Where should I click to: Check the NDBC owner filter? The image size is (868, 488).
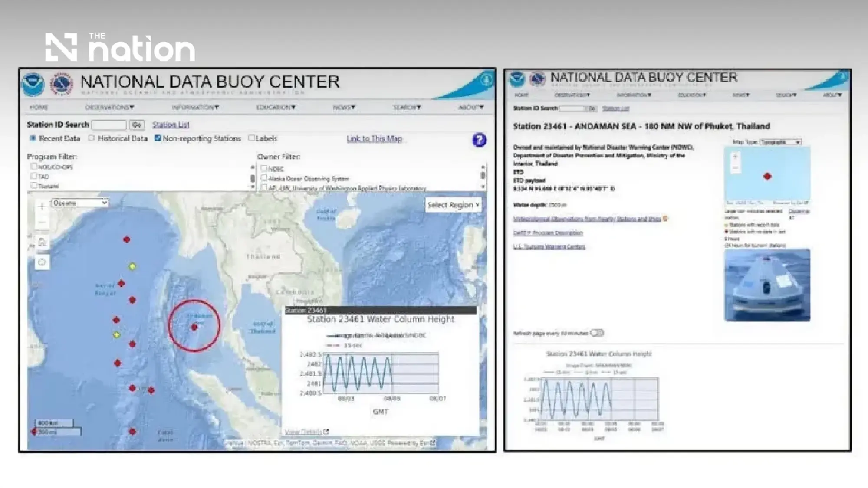pyautogui.click(x=264, y=168)
